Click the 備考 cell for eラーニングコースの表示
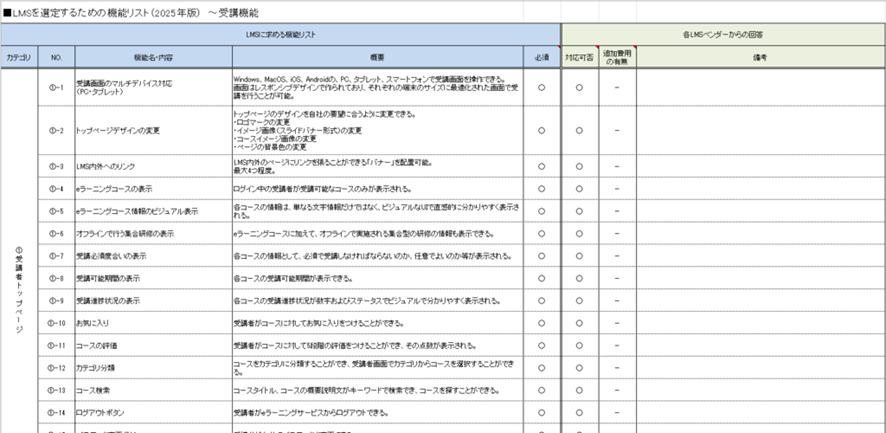The image size is (886, 433). [760, 188]
